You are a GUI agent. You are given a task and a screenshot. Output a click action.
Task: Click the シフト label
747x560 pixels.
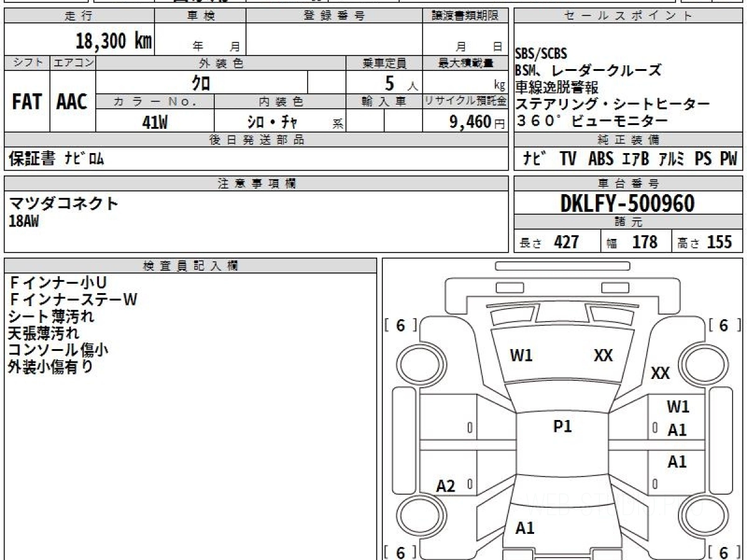tap(27, 63)
